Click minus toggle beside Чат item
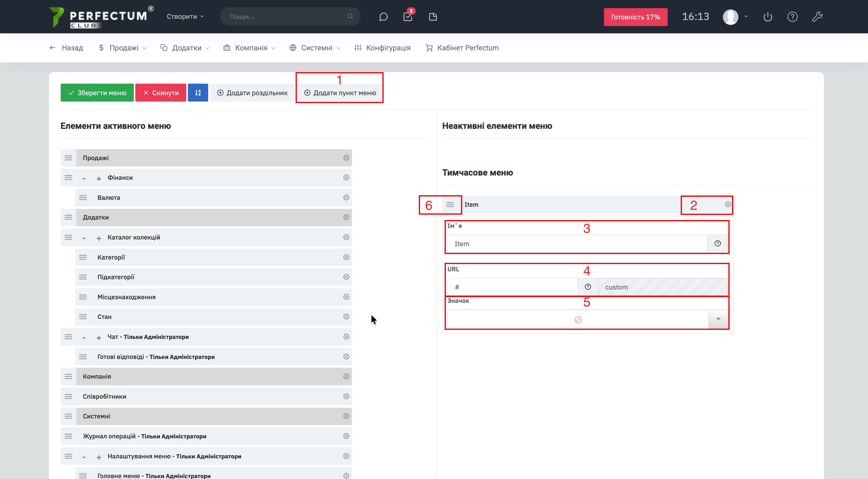This screenshot has height=479, width=868. coord(84,338)
